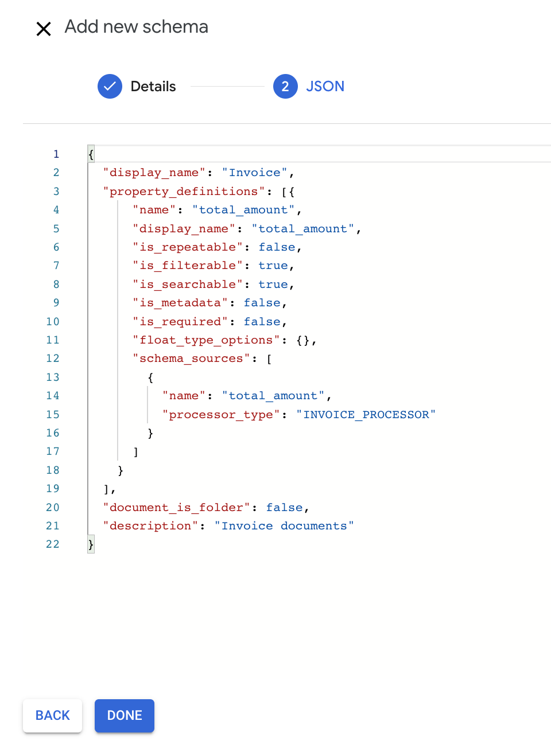
Task: Place cursor at the closing brace on line 22
Action: pos(91,544)
